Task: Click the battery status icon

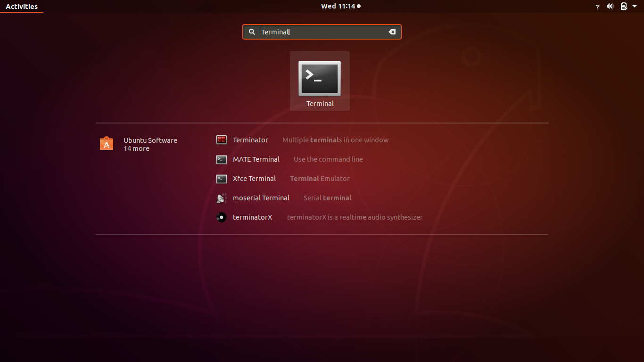Action: [x=624, y=6]
